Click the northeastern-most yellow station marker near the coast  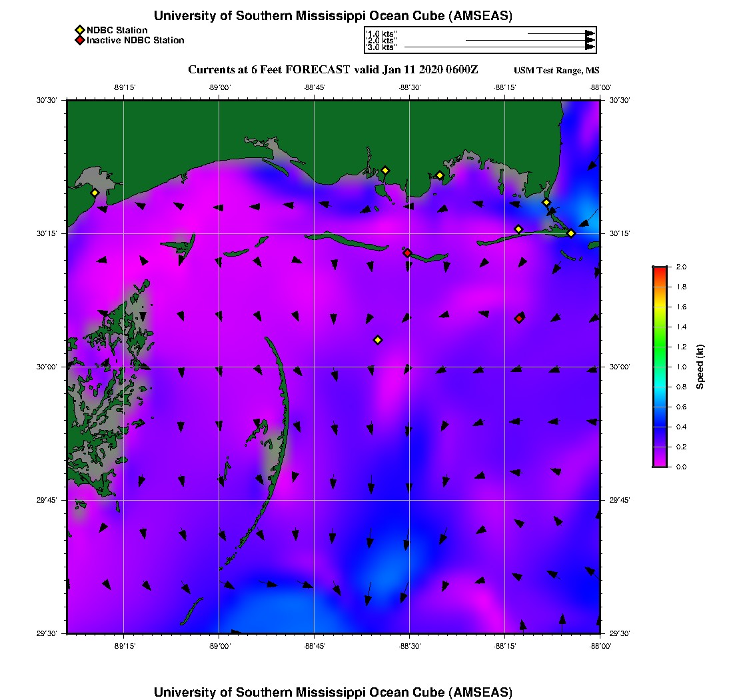coord(546,203)
